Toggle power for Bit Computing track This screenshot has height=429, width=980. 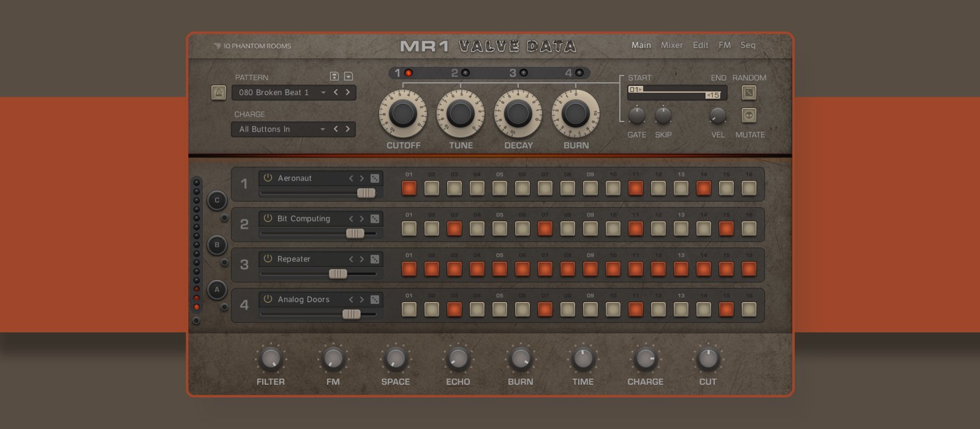268,218
